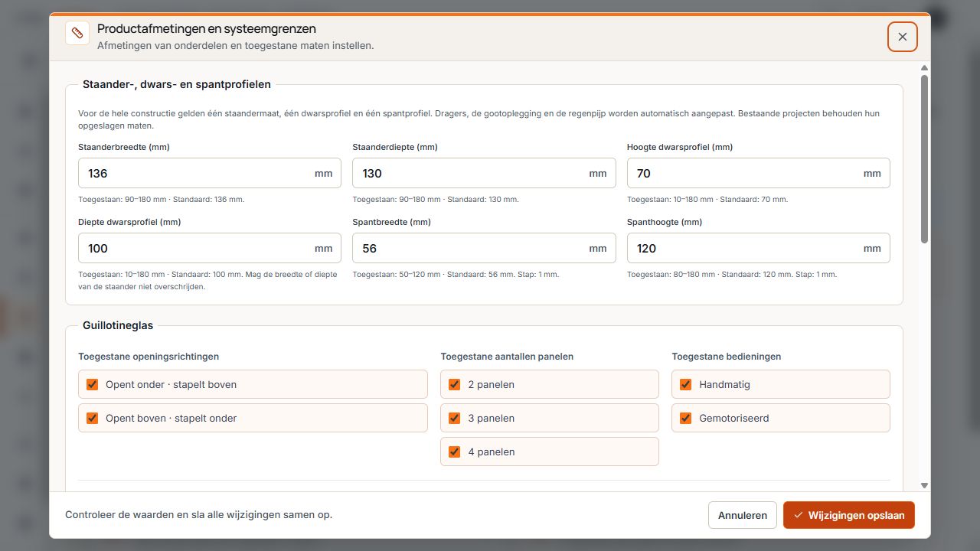The height and width of the screenshot is (551, 980).
Task: Select the Spanthoogte input field
Action: (758, 248)
